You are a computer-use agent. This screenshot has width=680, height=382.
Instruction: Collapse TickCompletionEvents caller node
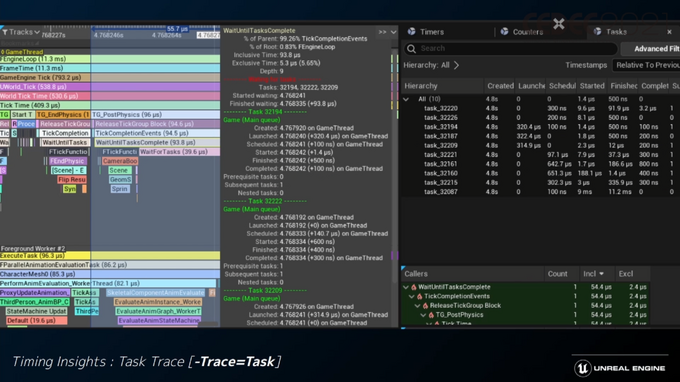[x=412, y=297]
